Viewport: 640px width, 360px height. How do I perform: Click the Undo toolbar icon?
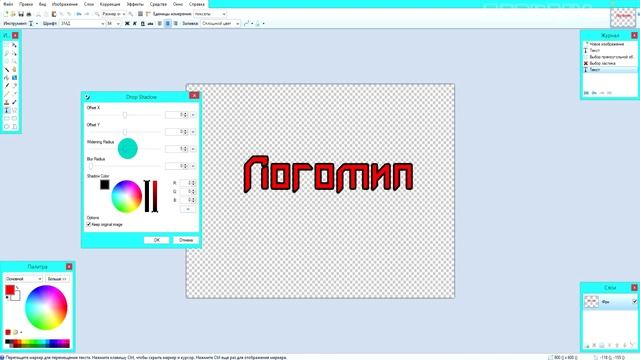coord(79,14)
